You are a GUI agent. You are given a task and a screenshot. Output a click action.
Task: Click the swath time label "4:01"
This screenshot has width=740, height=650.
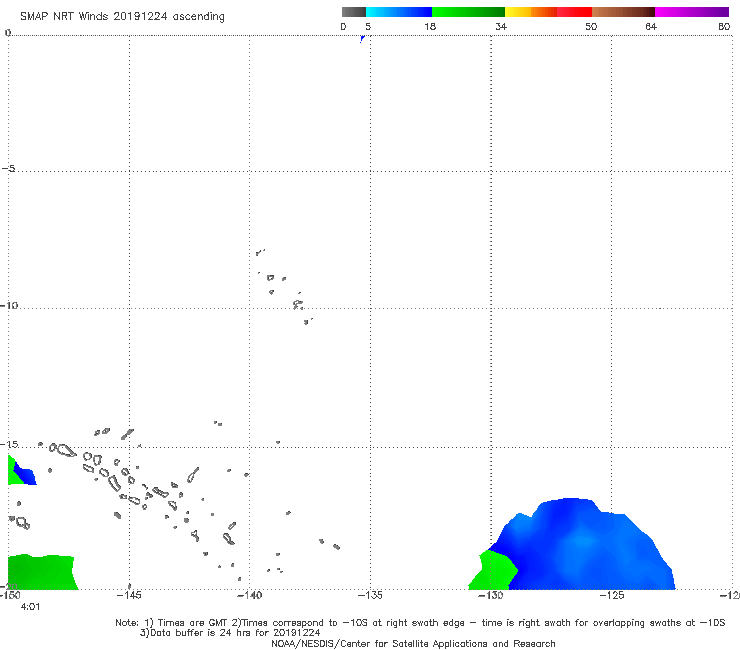pyautogui.click(x=30, y=607)
